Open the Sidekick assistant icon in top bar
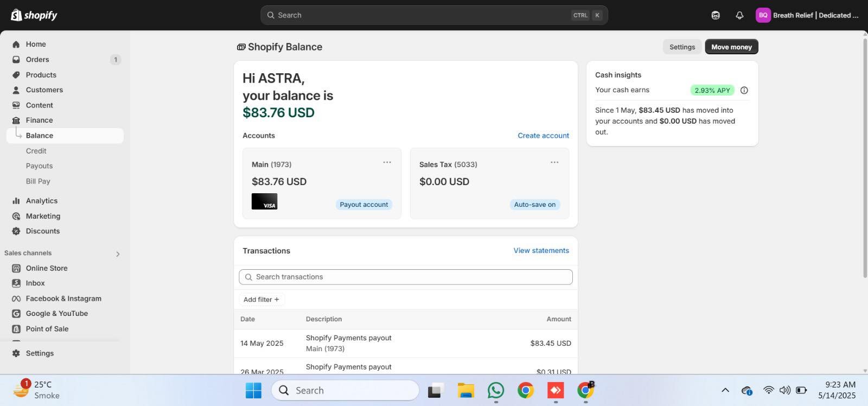 716,15
